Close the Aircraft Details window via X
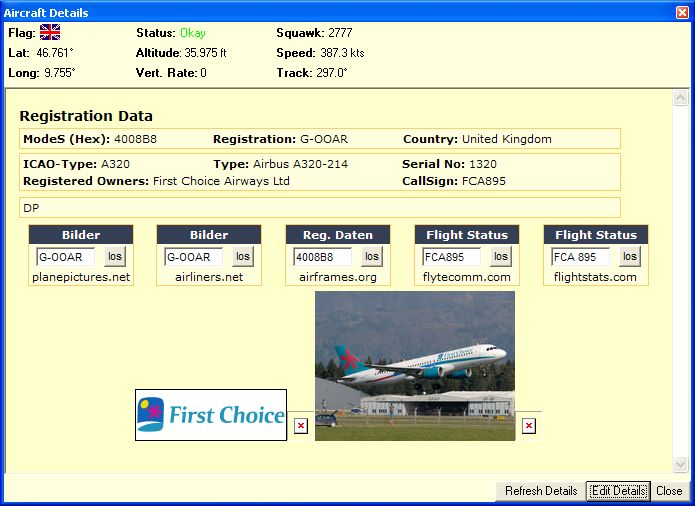This screenshot has width=695, height=506. pos(683,12)
